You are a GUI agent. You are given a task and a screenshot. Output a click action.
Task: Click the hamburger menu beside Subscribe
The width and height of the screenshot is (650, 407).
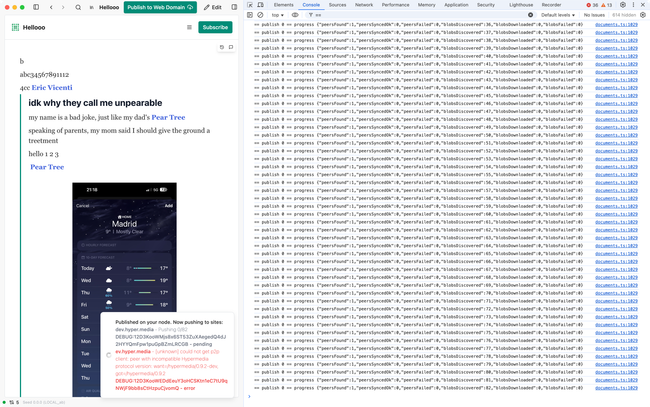(x=189, y=27)
